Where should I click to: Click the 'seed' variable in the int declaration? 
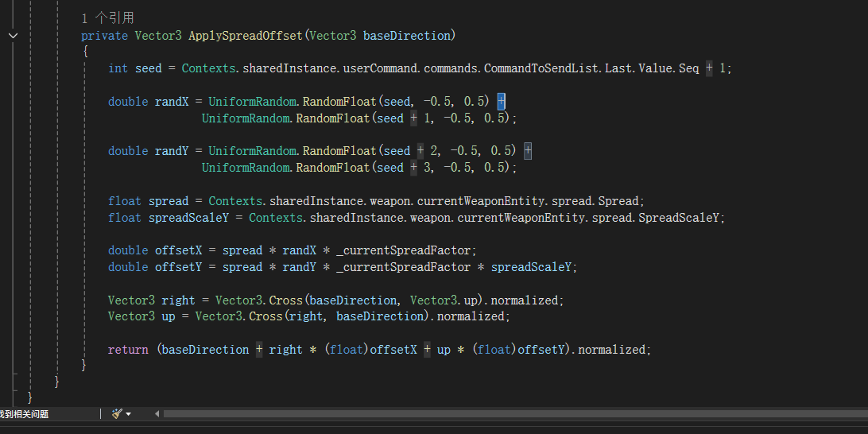tap(148, 68)
